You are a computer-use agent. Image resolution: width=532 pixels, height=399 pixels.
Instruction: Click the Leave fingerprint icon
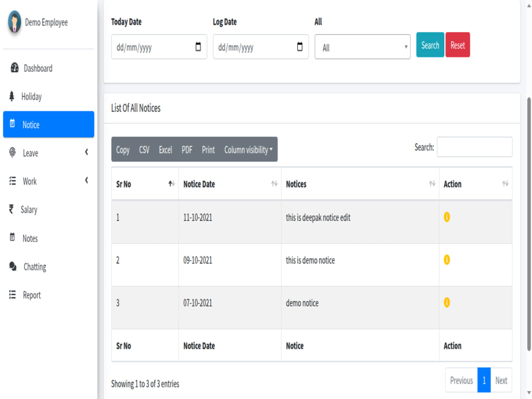[x=13, y=153]
